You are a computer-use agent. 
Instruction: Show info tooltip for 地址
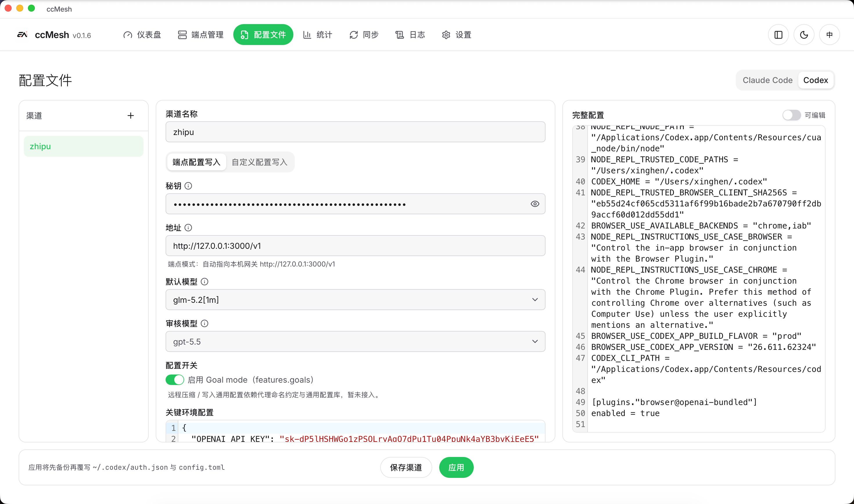click(x=188, y=228)
